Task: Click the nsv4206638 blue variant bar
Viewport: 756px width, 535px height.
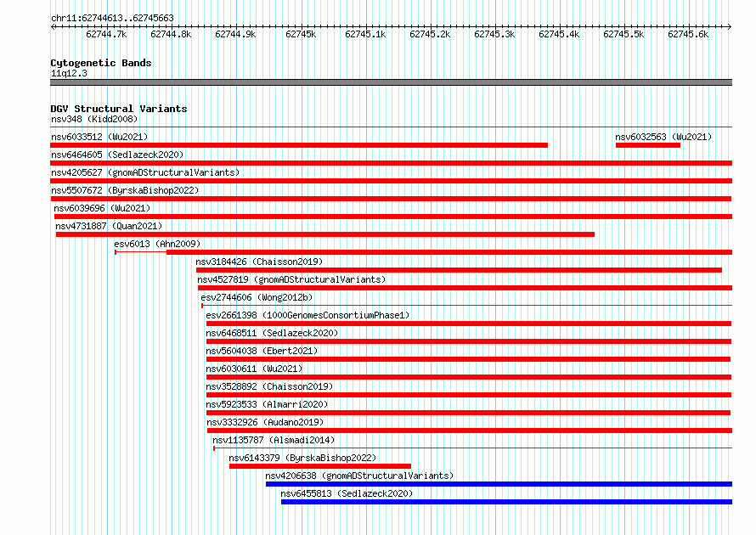Action: coord(499,484)
